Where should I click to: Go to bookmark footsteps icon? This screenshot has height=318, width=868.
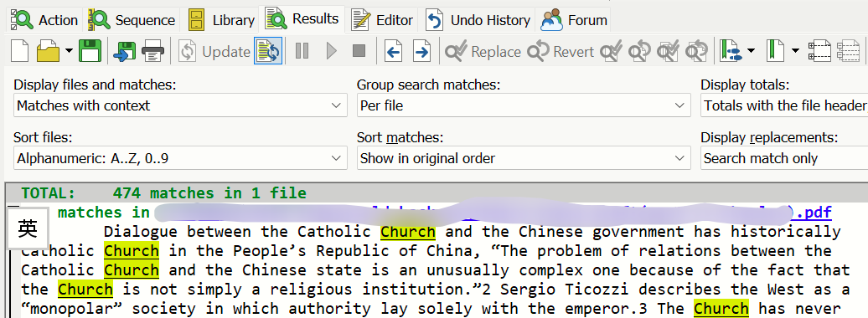[731, 51]
